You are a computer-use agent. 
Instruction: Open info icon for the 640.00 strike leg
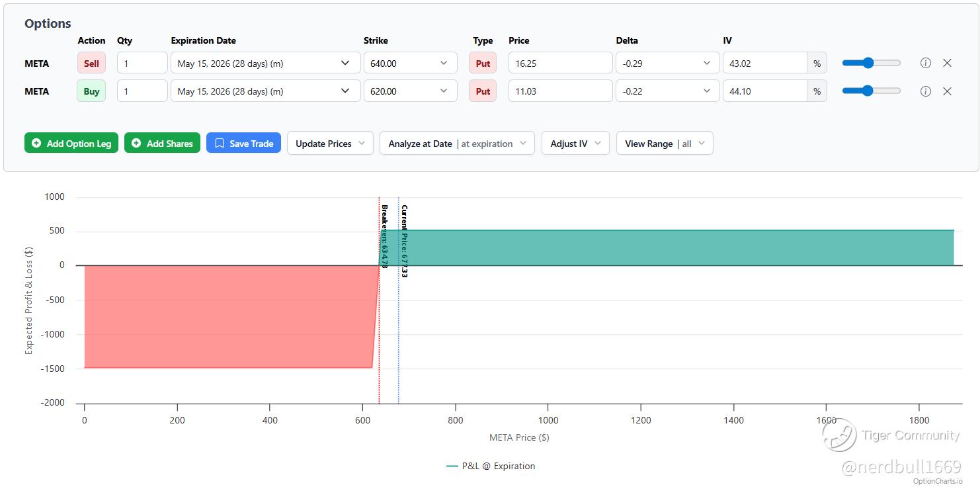point(926,64)
